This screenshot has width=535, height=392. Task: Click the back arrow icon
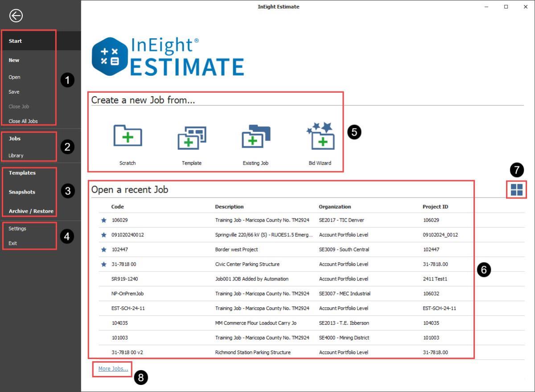pos(16,16)
